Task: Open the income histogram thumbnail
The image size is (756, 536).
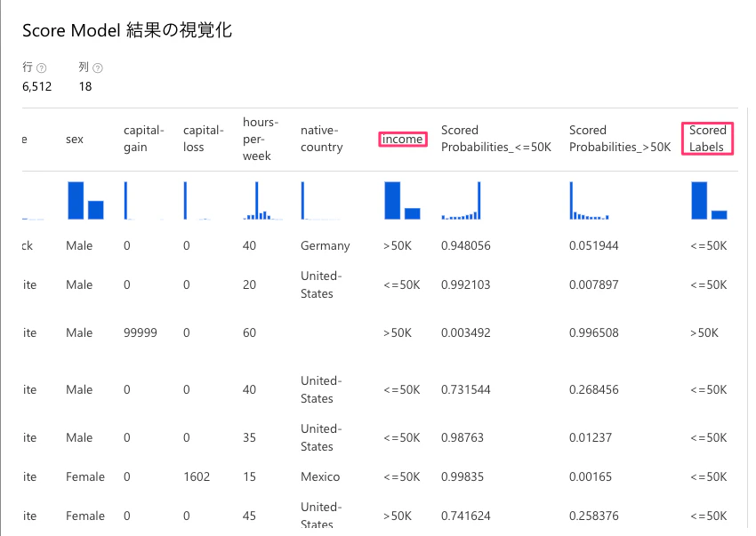Action: click(402, 200)
